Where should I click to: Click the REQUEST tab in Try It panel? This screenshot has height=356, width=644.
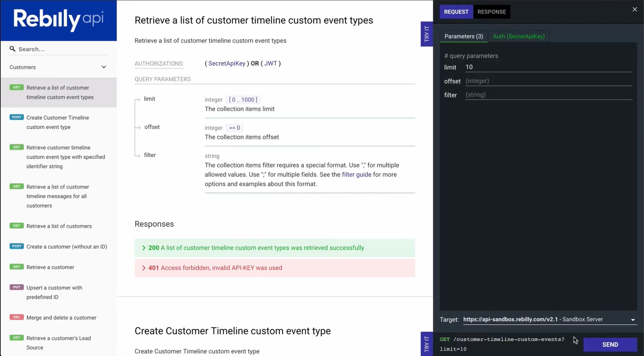pyautogui.click(x=456, y=12)
